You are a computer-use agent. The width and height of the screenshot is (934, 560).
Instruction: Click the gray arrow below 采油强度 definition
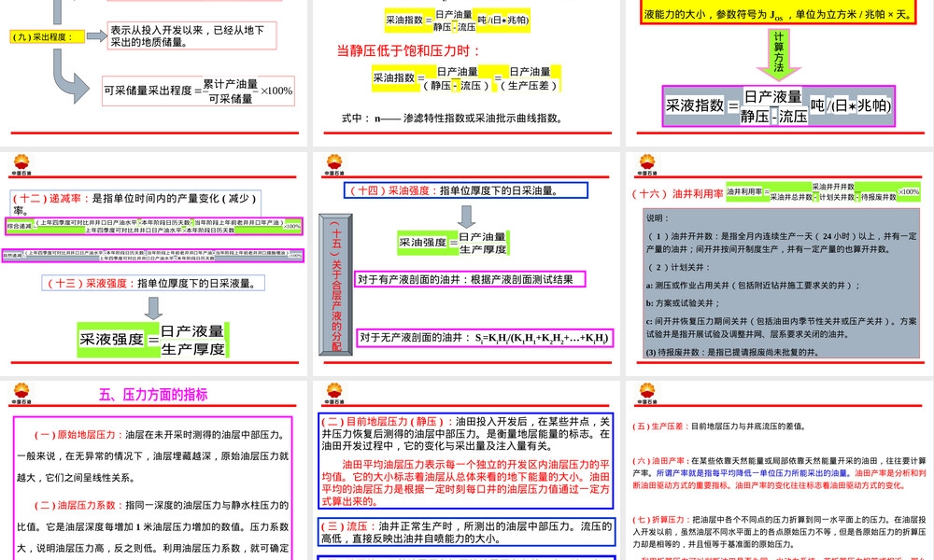coord(466,217)
